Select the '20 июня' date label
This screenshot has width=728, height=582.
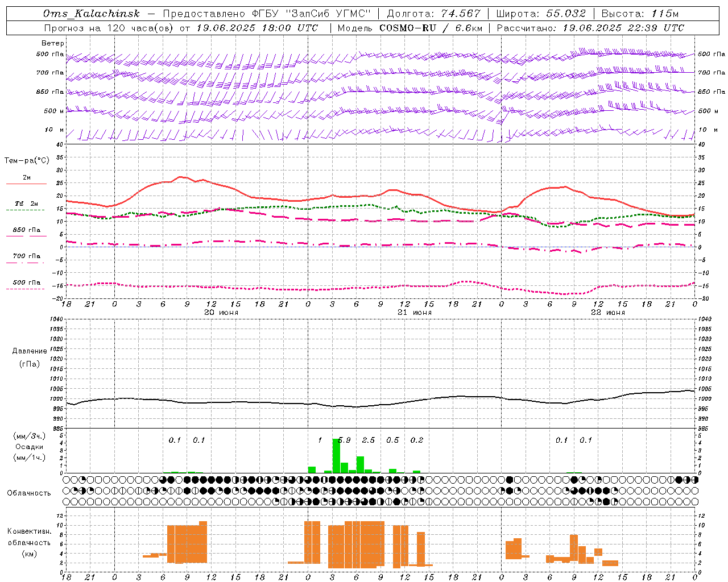(221, 312)
